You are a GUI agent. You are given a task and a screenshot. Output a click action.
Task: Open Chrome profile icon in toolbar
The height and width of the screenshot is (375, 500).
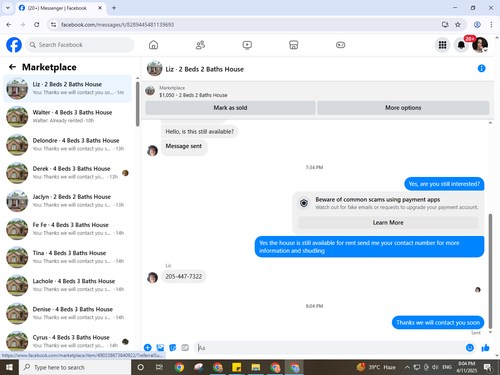pos(477,24)
